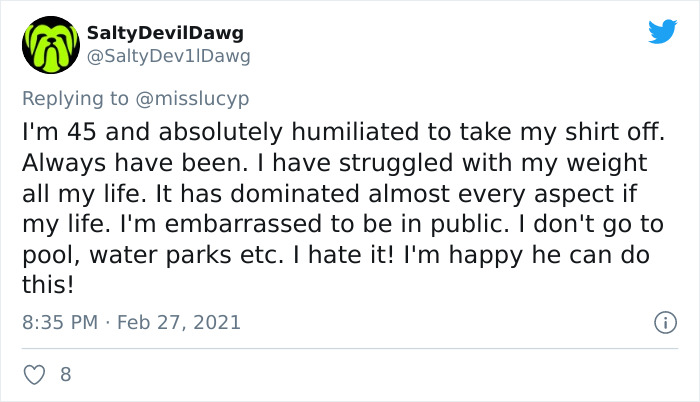Like the tweet with the heart icon
This screenshot has width=700, height=402.
tap(33, 375)
